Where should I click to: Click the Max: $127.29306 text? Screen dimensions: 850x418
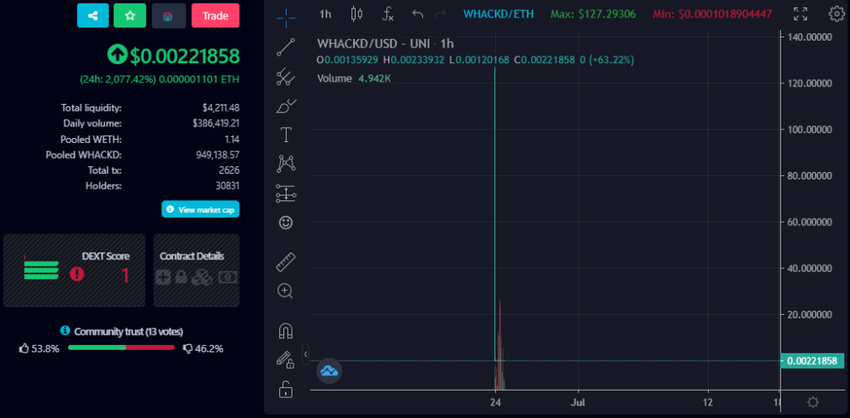pos(593,15)
